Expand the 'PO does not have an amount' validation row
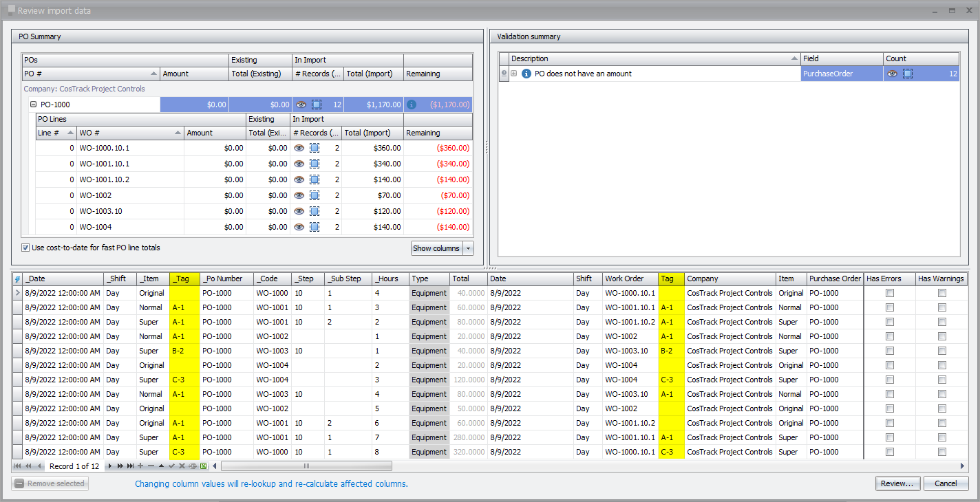The height and width of the screenshot is (502, 980). click(x=514, y=74)
